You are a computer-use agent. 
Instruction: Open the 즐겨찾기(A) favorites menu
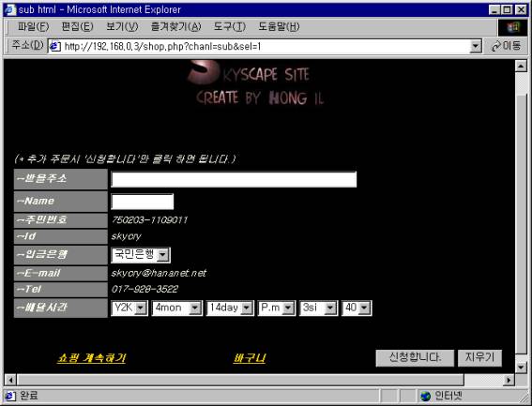175,27
